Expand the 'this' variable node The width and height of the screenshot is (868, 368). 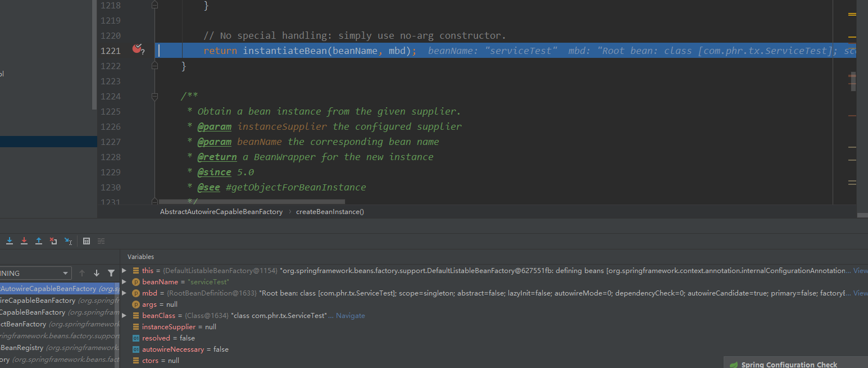(x=124, y=271)
